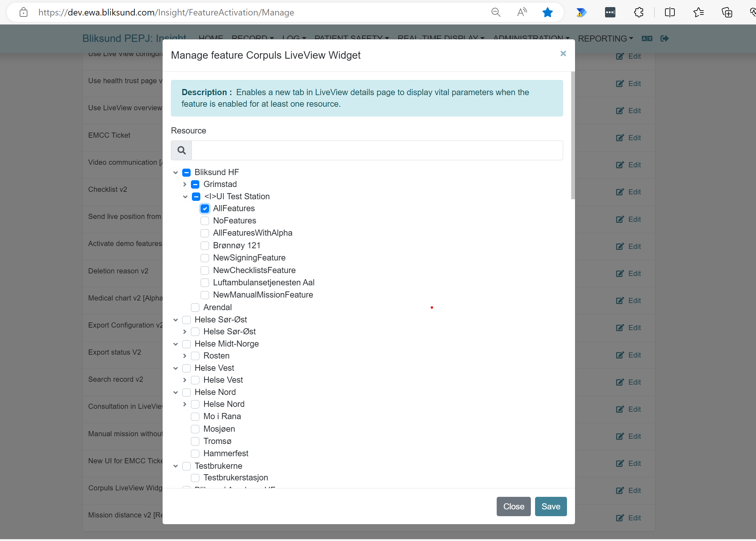This screenshot has height=541, width=756.
Task: Click the browser address bar URL
Action: coord(166,13)
